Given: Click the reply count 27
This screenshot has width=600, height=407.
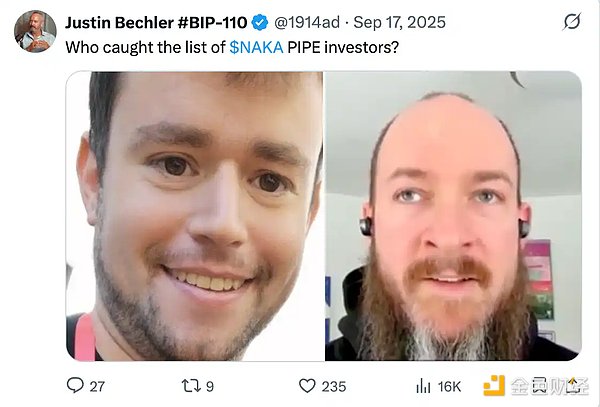Looking at the screenshot, I should point(97,386).
